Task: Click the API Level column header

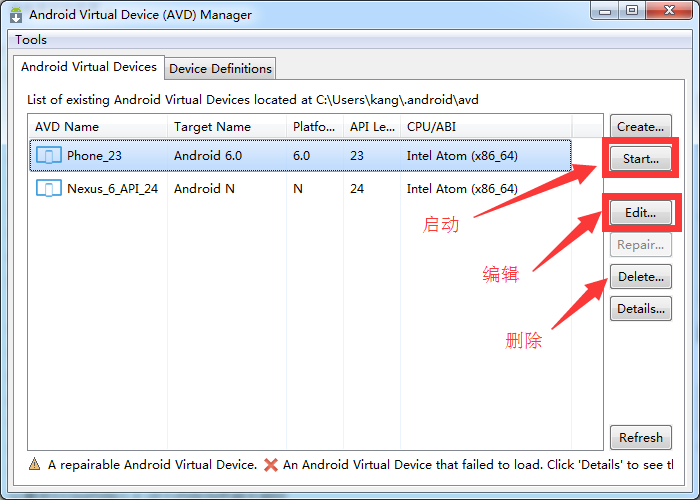Action: coord(372,127)
